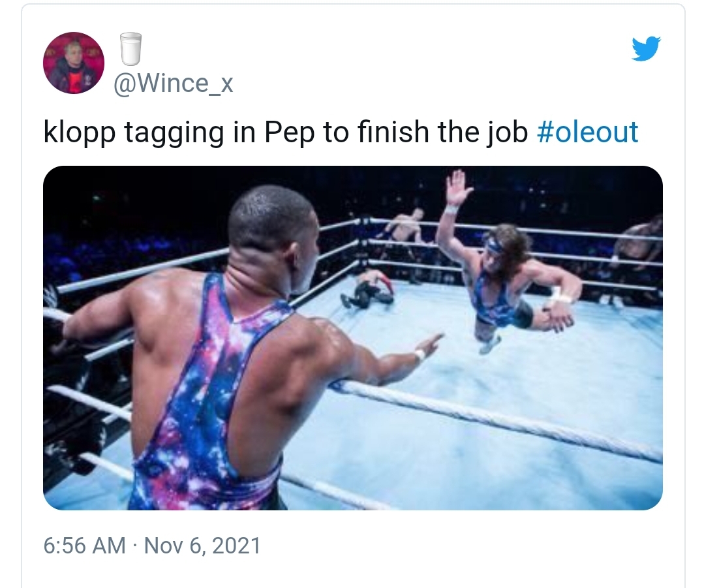Click the word "klopp" in the tweet
The height and width of the screenshot is (588, 704).
pos(79,132)
